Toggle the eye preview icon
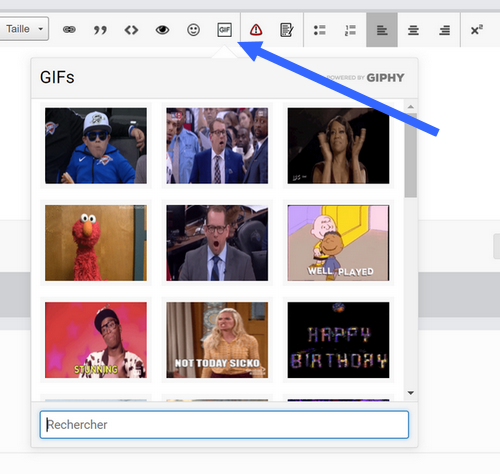500x474 pixels. 162,30
